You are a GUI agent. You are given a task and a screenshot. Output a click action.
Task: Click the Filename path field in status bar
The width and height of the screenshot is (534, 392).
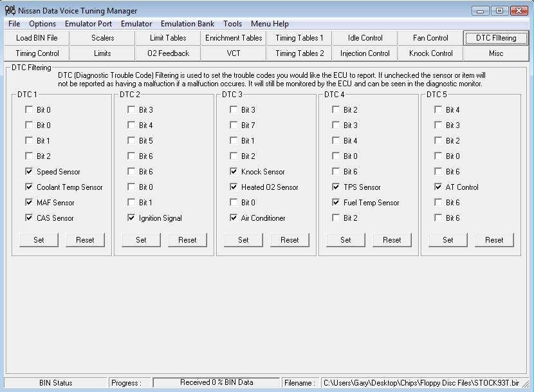pyautogui.click(x=425, y=382)
